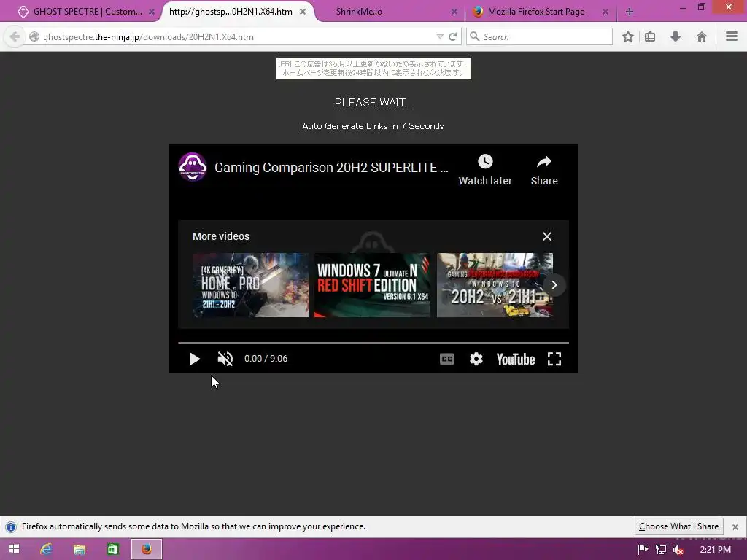Open the green Store app on taskbar
Screen dimensions: 747x560
click(112, 549)
